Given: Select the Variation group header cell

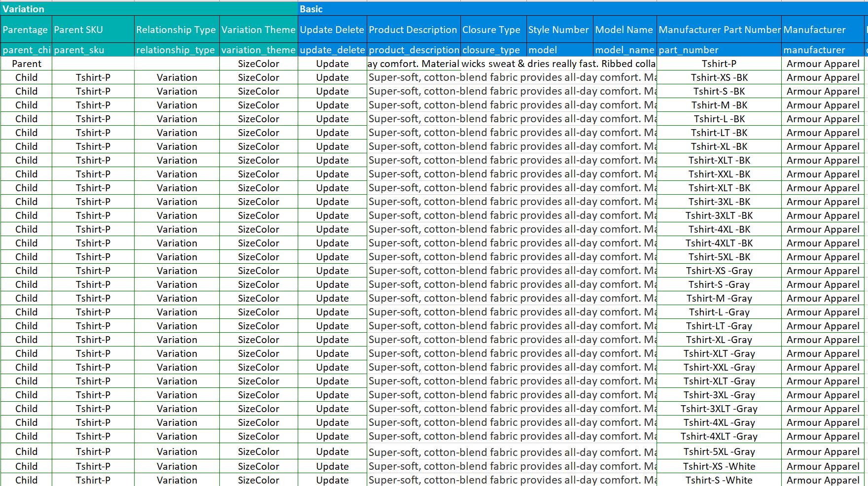Looking at the screenshot, I should click(149, 9).
